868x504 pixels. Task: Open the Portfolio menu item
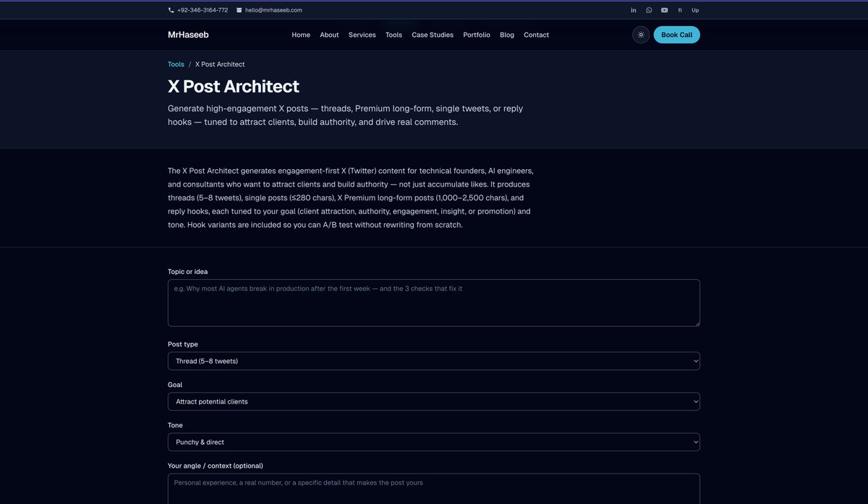(x=477, y=35)
